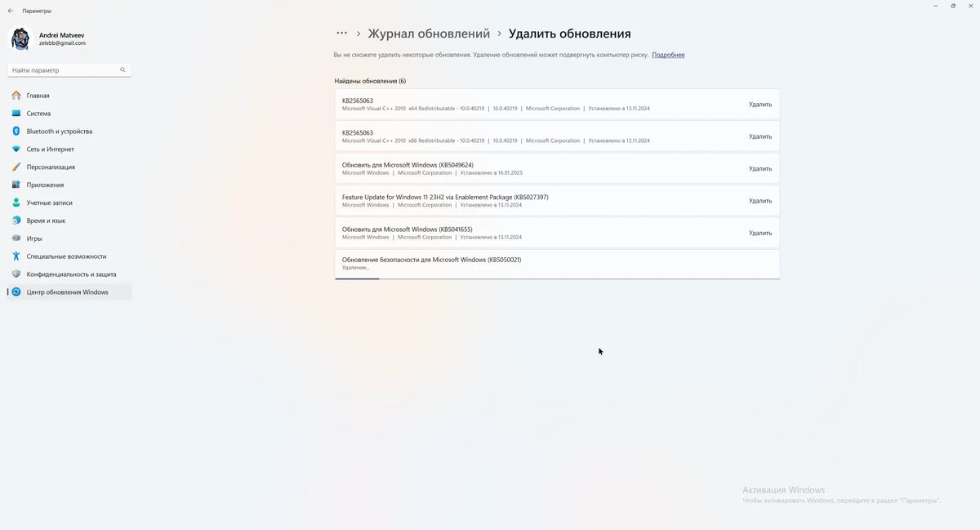980x530 pixels.
Task: Click the search magnifier in Найти параметр
Action: click(122, 69)
